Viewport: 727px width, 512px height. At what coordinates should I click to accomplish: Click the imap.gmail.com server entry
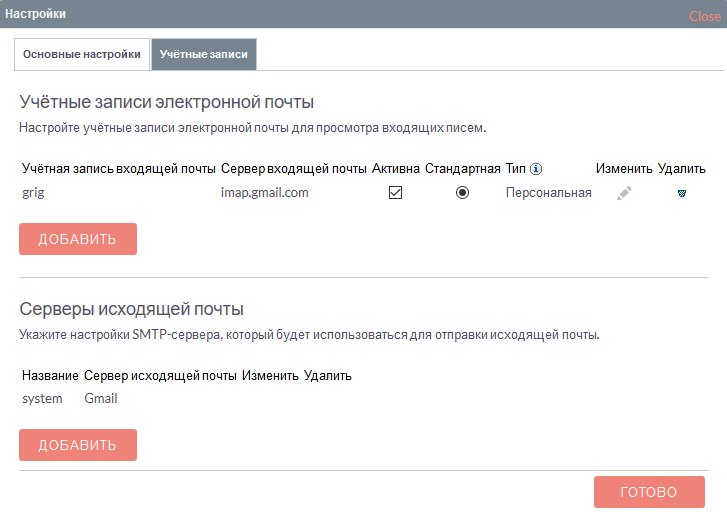[x=264, y=193]
